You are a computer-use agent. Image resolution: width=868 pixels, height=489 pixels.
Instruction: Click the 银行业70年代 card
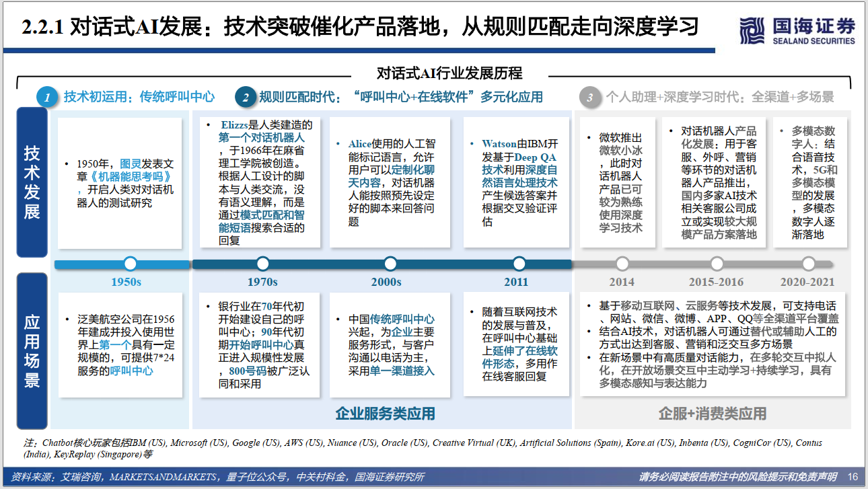260,344
